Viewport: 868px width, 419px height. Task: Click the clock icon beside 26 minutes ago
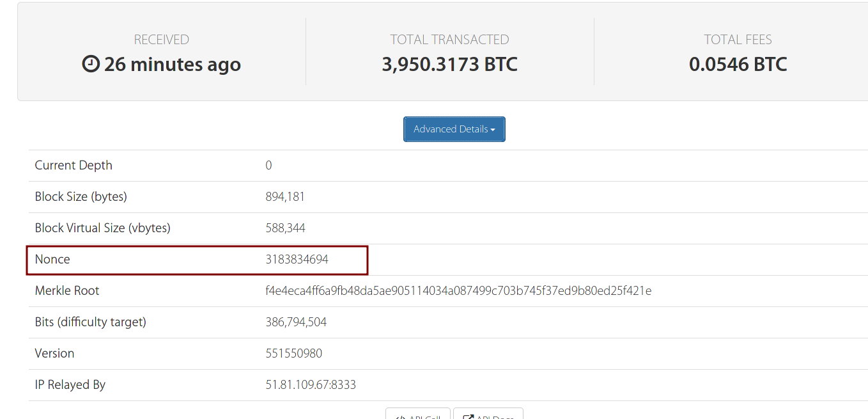pyautogui.click(x=91, y=64)
